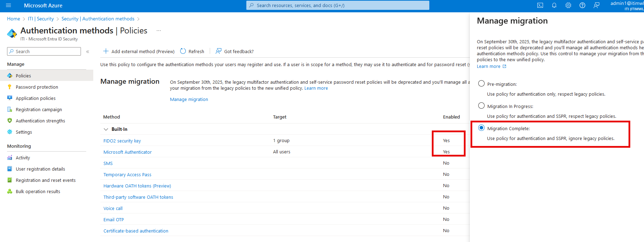Open the FIDO2 security key method
Image resolution: width=644 pixels, height=242 pixels.
pyautogui.click(x=122, y=141)
